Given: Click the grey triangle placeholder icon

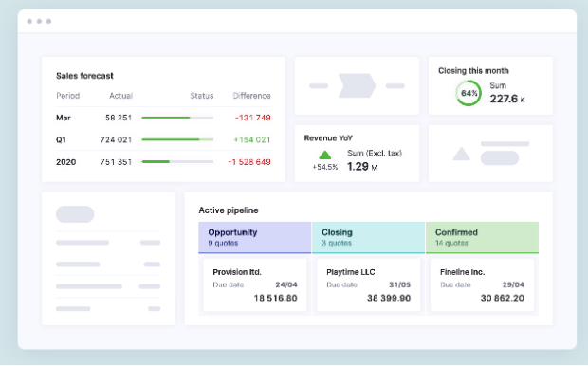Looking at the screenshot, I should pyautogui.click(x=461, y=154).
